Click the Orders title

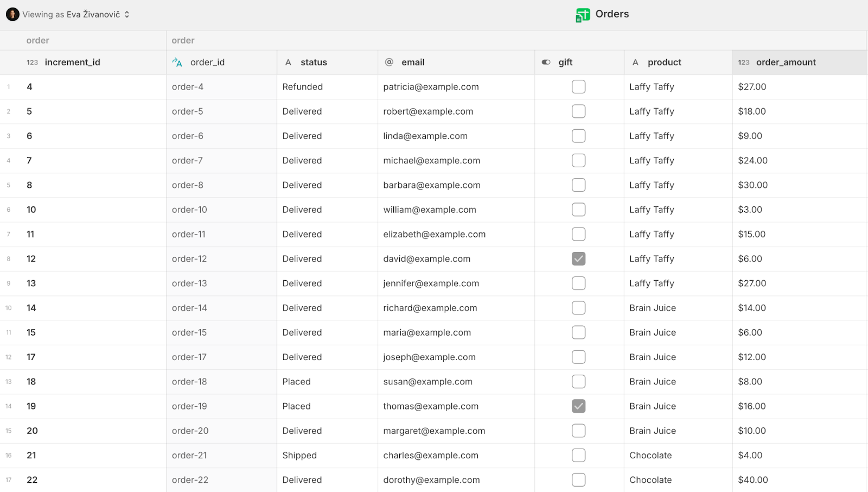(x=612, y=14)
